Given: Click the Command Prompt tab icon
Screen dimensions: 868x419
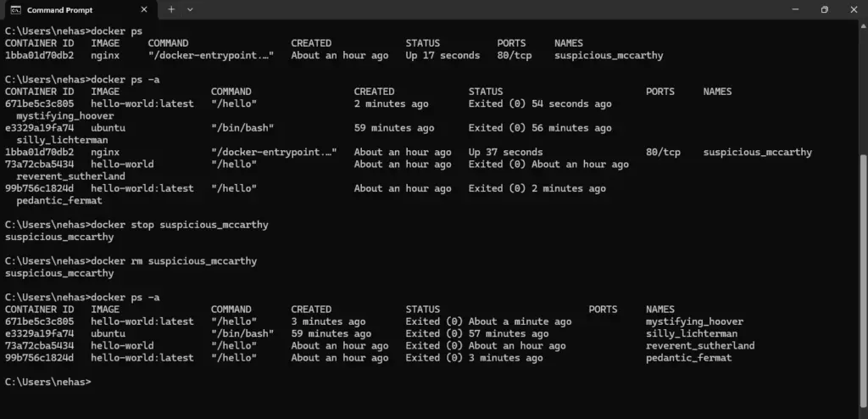Looking at the screenshot, I should click(x=15, y=9).
